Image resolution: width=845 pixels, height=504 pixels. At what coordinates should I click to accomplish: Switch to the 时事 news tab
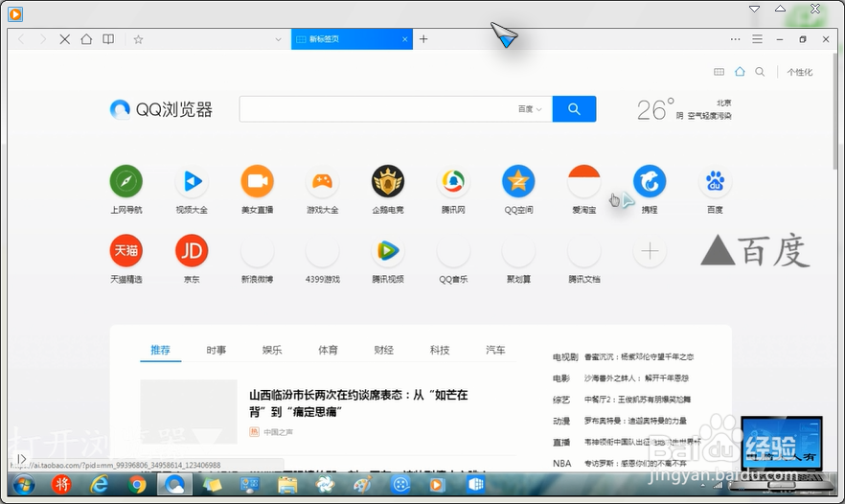coord(217,350)
